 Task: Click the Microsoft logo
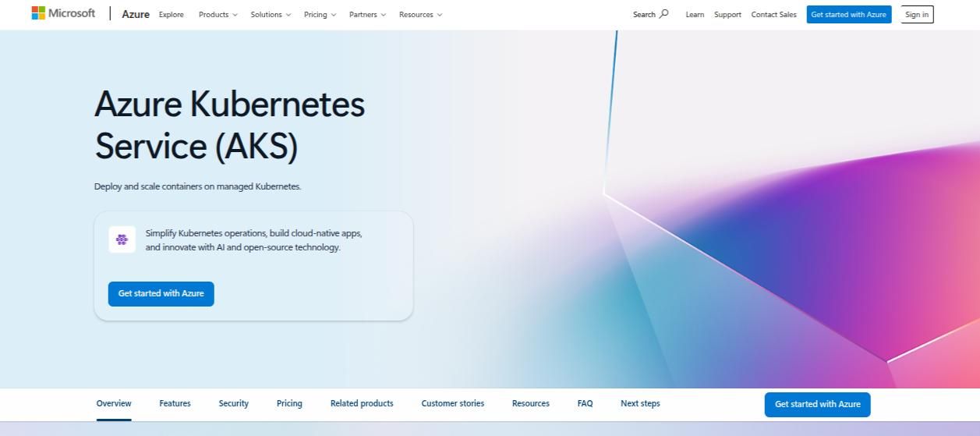pyautogui.click(x=63, y=13)
